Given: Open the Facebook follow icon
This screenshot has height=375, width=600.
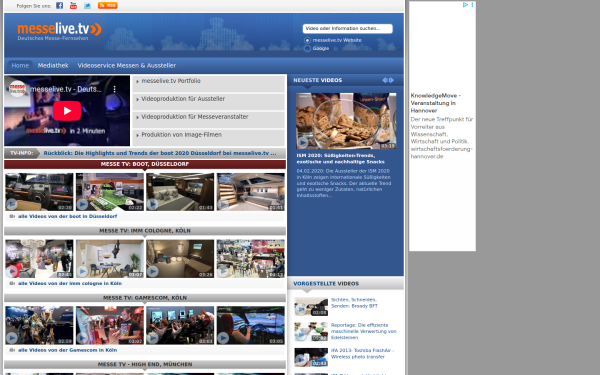Looking at the screenshot, I should tap(59, 5).
